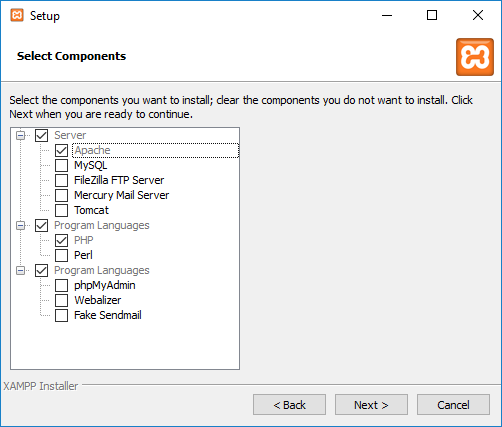Enable the Perl language checkbox
The image size is (502, 427).
coord(61,255)
